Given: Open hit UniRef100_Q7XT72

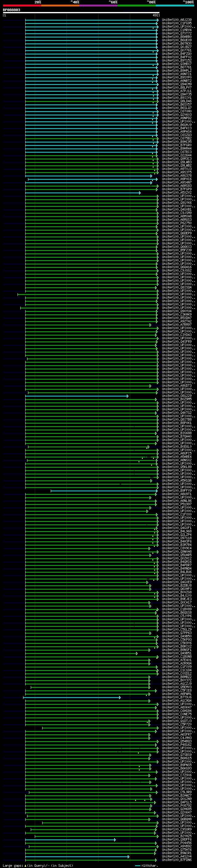Looking at the screenshot, I should click(x=177, y=33).
